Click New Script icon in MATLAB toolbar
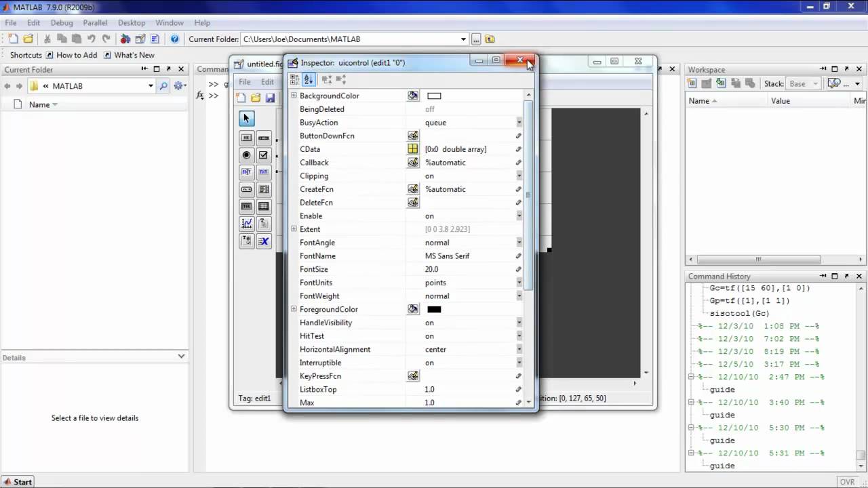 (x=14, y=39)
